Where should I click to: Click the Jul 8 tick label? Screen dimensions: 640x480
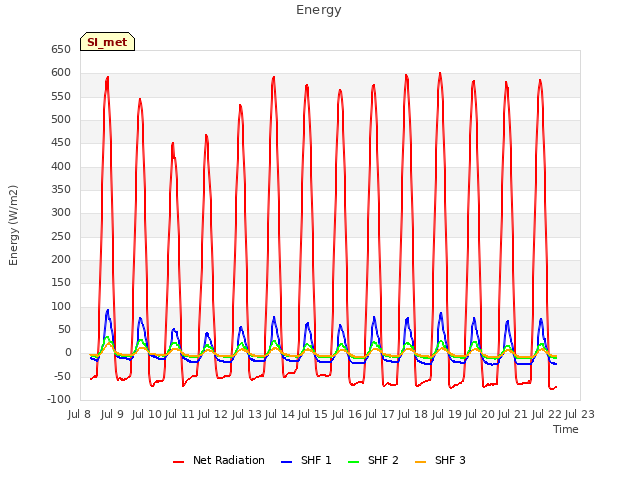click(79, 414)
